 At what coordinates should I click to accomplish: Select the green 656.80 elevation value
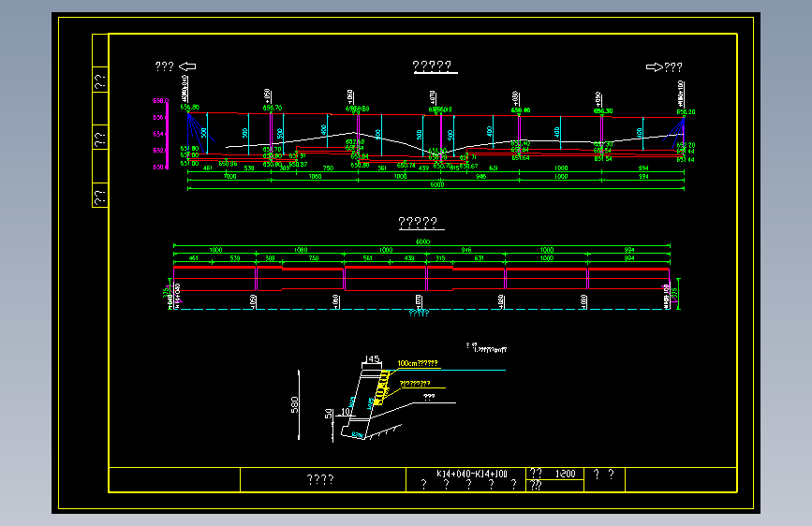tap(189, 108)
